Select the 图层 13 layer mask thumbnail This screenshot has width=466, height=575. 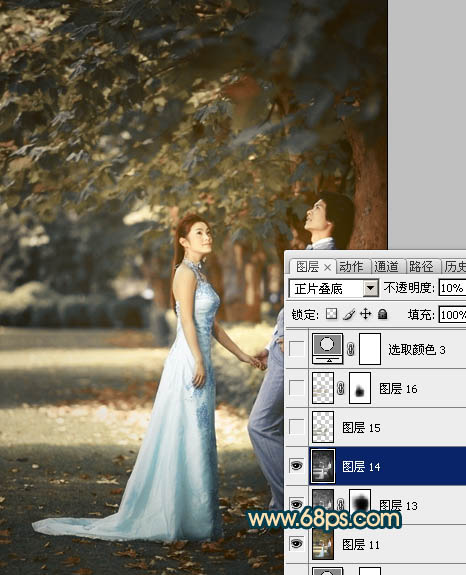[x=360, y=503]
